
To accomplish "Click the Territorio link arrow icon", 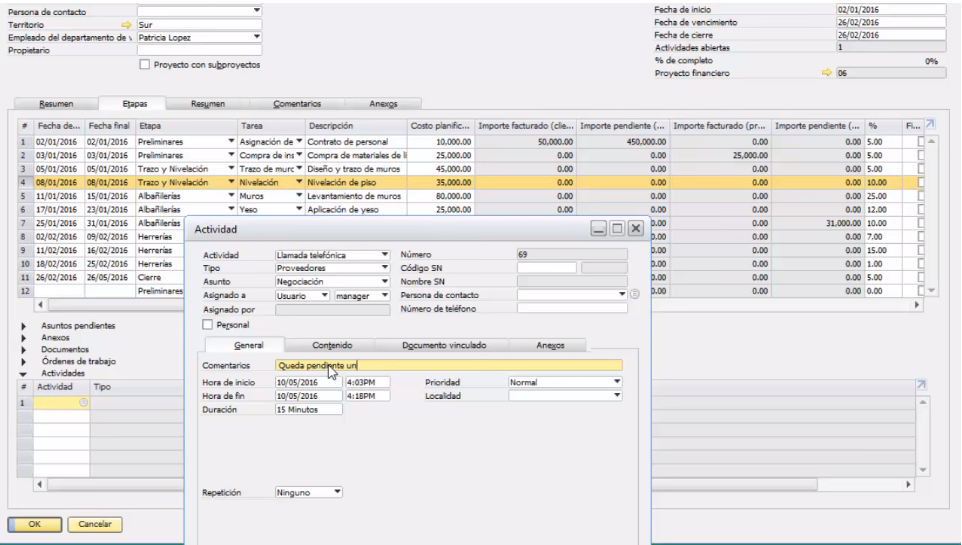I will click(126, 24).
